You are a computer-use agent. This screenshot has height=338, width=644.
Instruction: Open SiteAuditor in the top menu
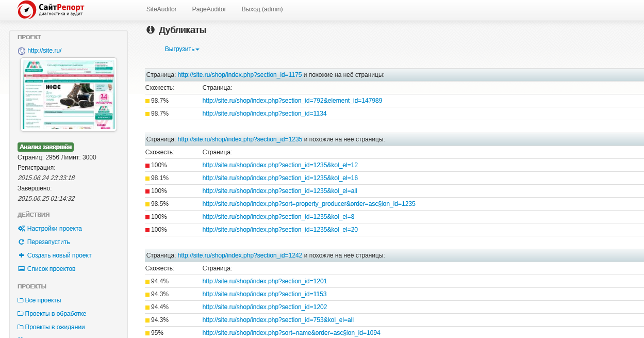point(161,9)
